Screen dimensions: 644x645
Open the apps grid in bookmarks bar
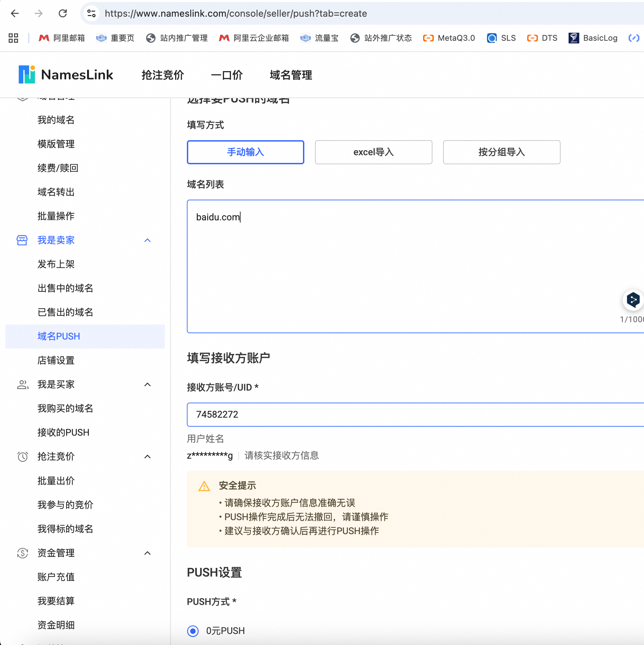tap(13, 38)
